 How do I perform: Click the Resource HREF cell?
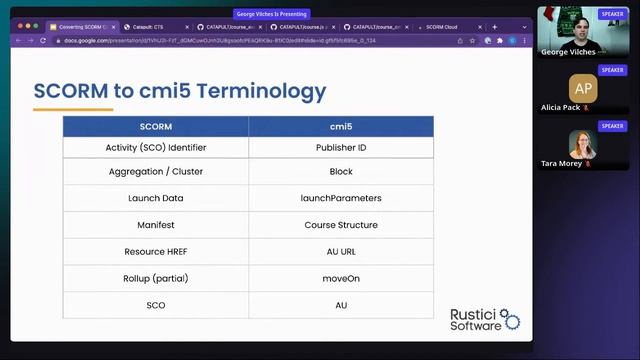tap(156, 252)
